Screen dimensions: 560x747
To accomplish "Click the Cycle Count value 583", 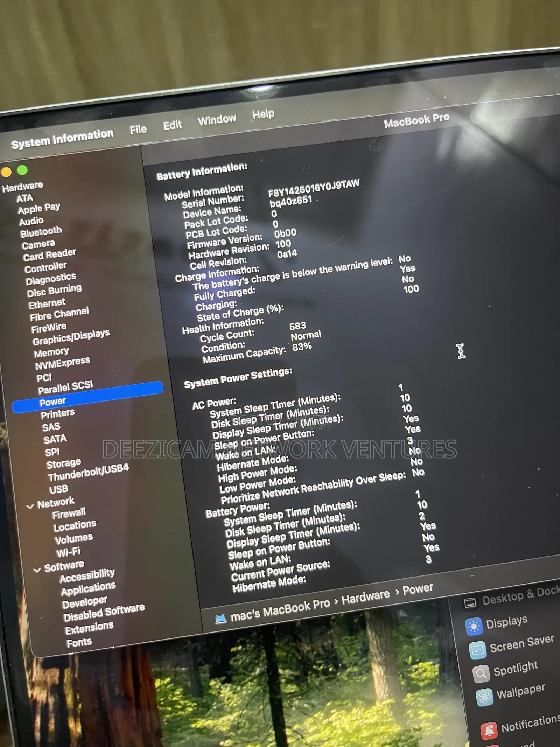I will click(298, 326).
